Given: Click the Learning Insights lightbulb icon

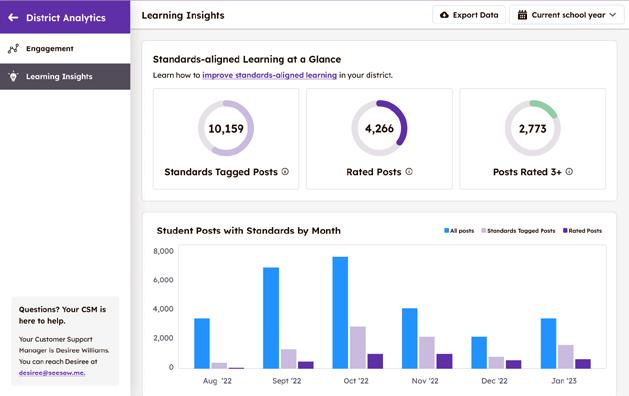Looking at the screenshot, I should 13,76.
